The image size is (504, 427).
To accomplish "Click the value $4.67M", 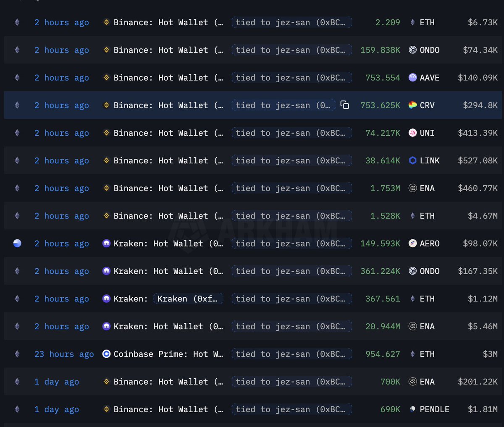I will click(x=483, y=216).
